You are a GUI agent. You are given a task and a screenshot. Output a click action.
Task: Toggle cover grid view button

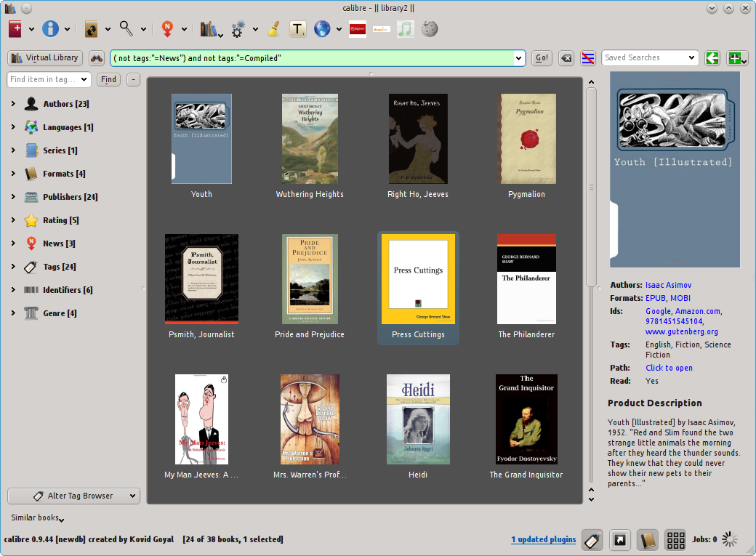[x=675, y=540]
